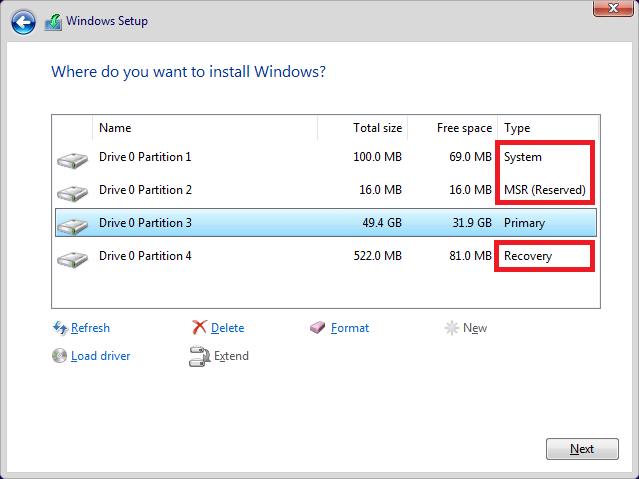Click the 31.9 GB free space cell
This screenshot has width=639, height=479.
[472, 223]
